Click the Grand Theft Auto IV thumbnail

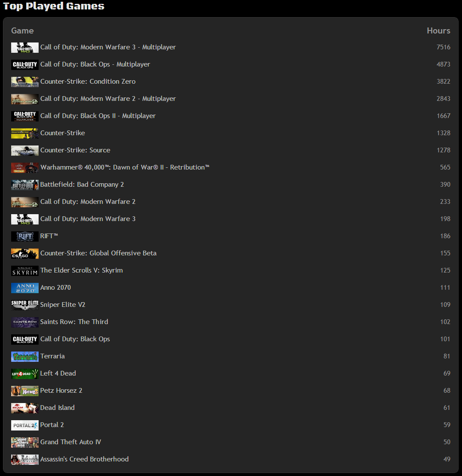[25, 442]
